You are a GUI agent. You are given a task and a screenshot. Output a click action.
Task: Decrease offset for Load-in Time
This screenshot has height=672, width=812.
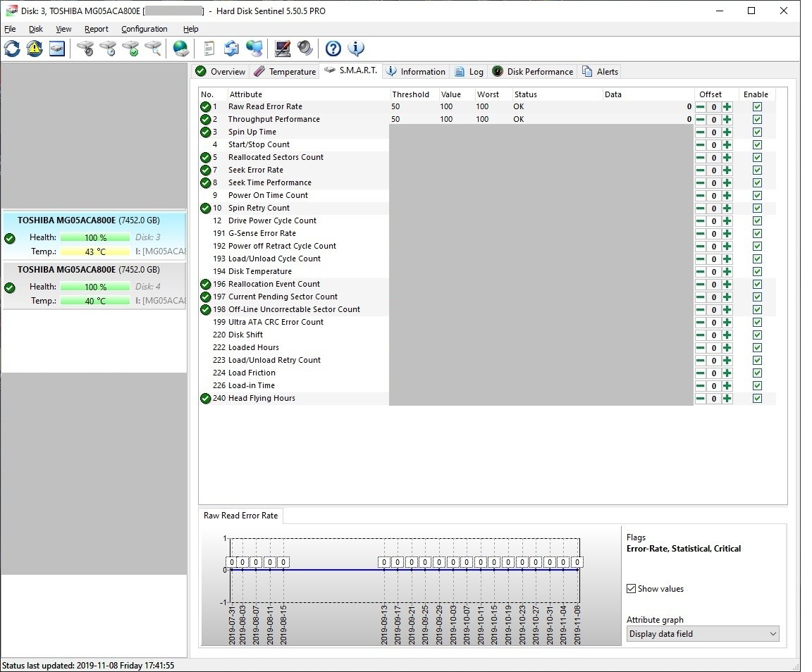700,386
